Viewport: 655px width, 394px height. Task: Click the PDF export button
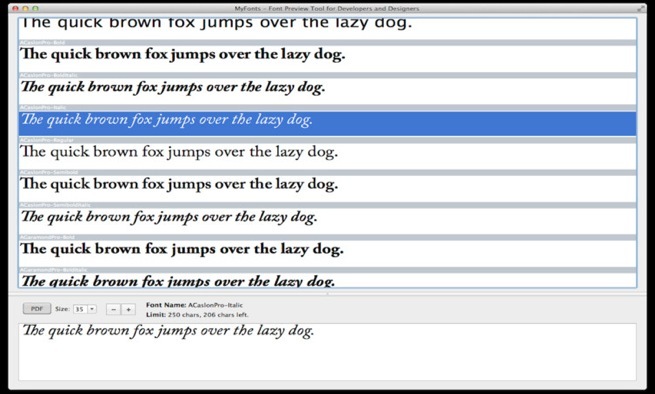(x=37, y=309)
